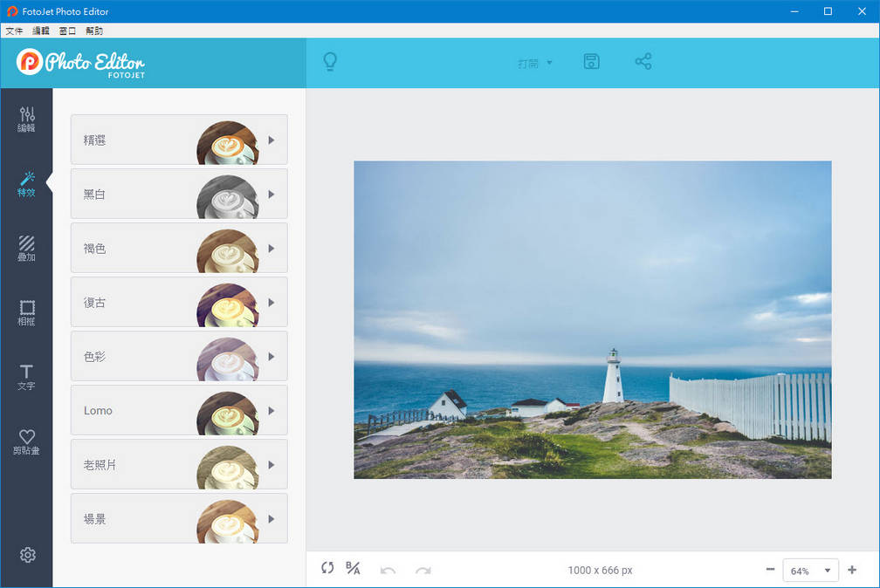
Task: Open the 打開 (Open) dropdown
Action: (533, 61)
